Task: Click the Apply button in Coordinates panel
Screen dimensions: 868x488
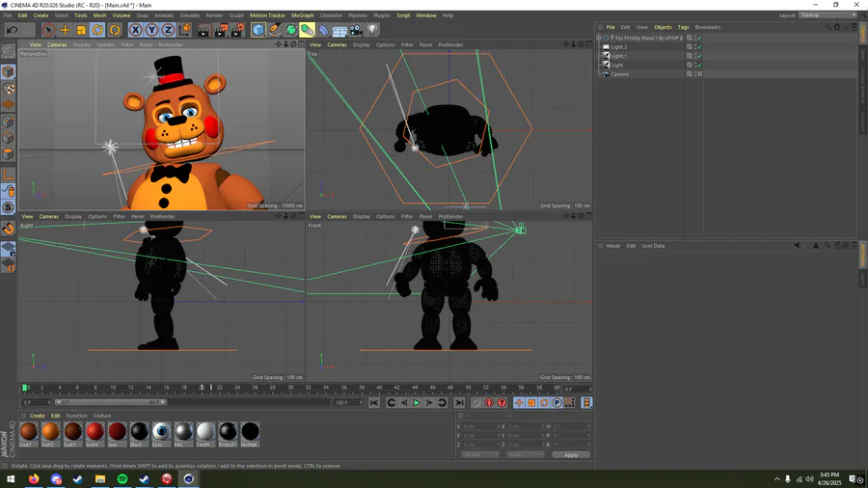Action: 571,455
